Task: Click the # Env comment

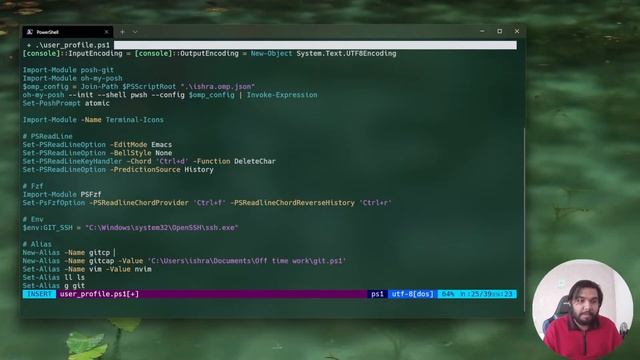Action: point(33,220)
